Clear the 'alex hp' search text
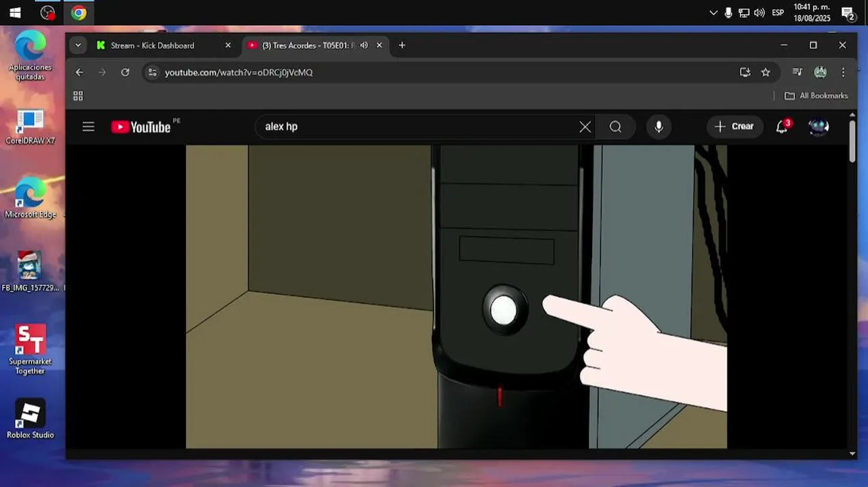Screen dimensions: 868x487 pos(585,126)
